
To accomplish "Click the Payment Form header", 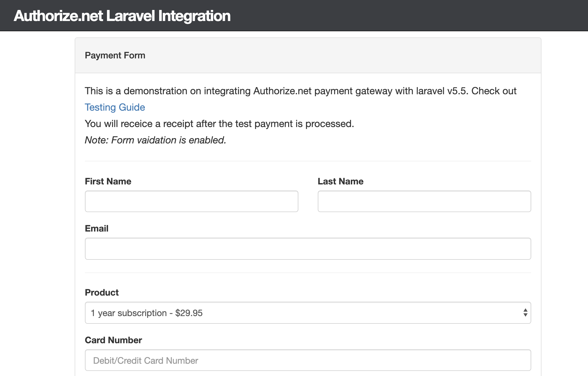I will [x=115, y=55].
